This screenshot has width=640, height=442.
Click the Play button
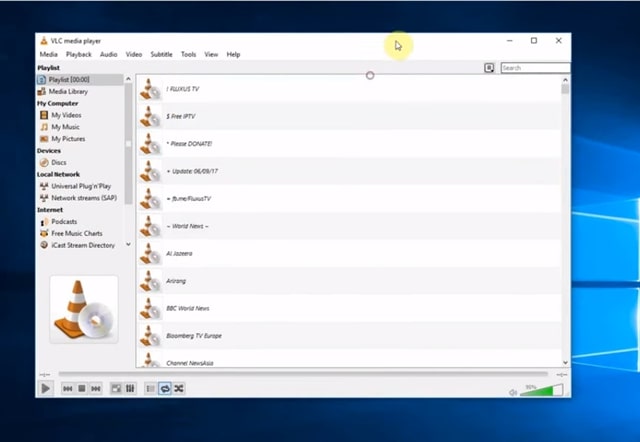click(45, 388)
